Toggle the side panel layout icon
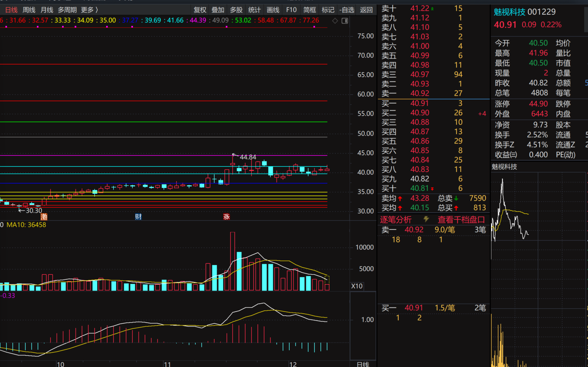Viewport: 588px width, 367px height. coord(345,21)
